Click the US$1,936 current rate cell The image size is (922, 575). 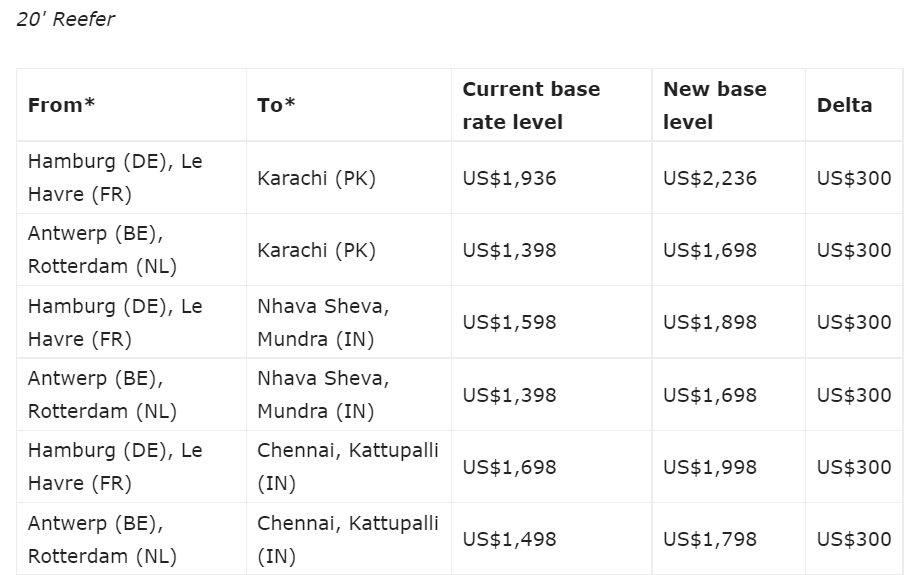coord(509,178)
